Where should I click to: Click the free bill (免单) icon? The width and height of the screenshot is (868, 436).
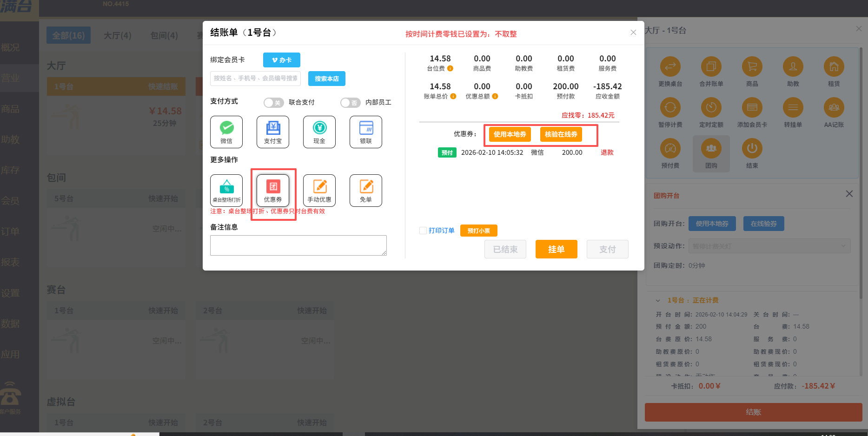[x=366, y=190]
